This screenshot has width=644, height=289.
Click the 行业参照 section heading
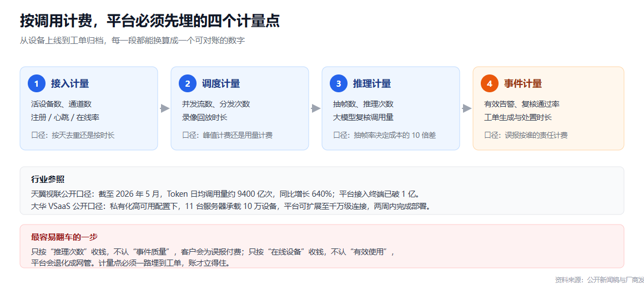coord(47,180)
